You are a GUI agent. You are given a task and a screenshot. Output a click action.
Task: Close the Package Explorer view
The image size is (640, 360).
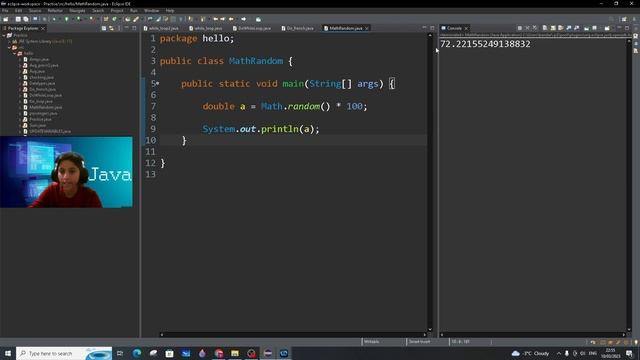pyautogui.click(x=43, y=28)
